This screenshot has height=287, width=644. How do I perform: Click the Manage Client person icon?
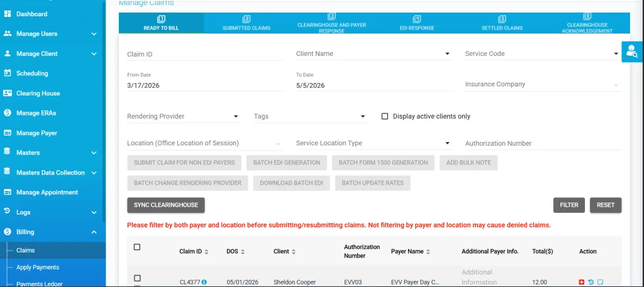point(7,54)
